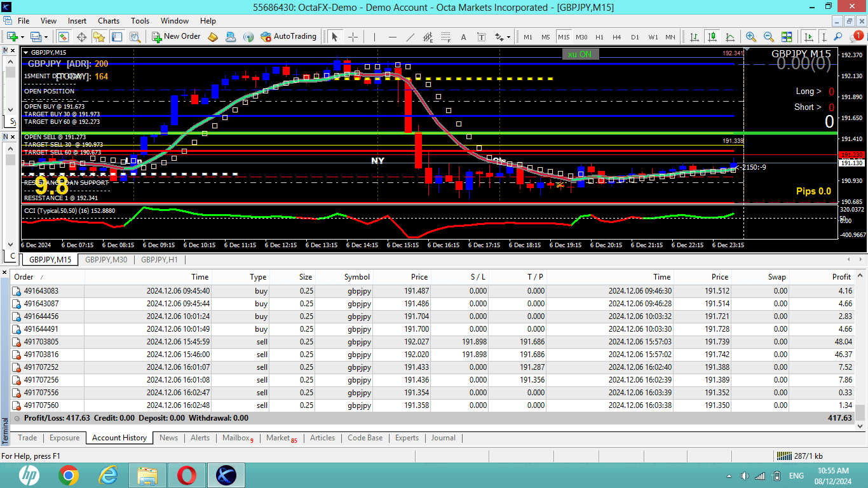Open the Help menu
The image size is (868, 488).
pyautogui.click(x=208, y=21)
